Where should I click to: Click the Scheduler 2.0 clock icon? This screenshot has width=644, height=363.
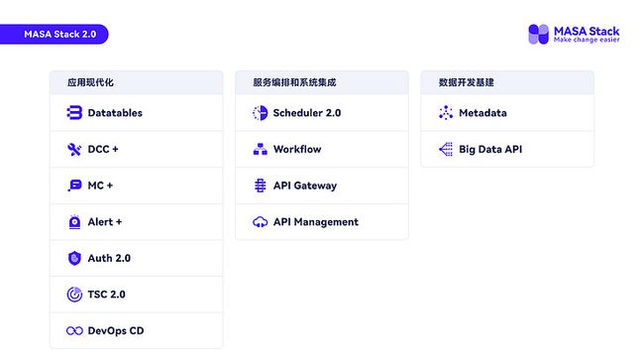pos(260,113)
